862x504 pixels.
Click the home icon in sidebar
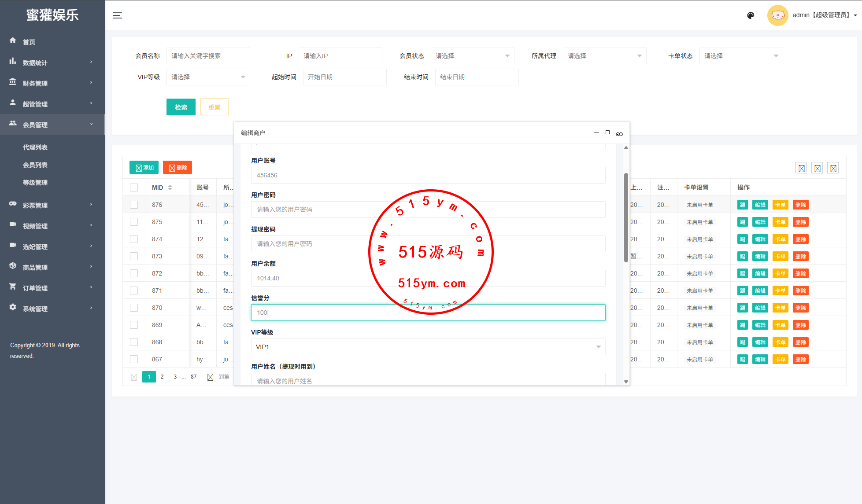pos(13,40)
